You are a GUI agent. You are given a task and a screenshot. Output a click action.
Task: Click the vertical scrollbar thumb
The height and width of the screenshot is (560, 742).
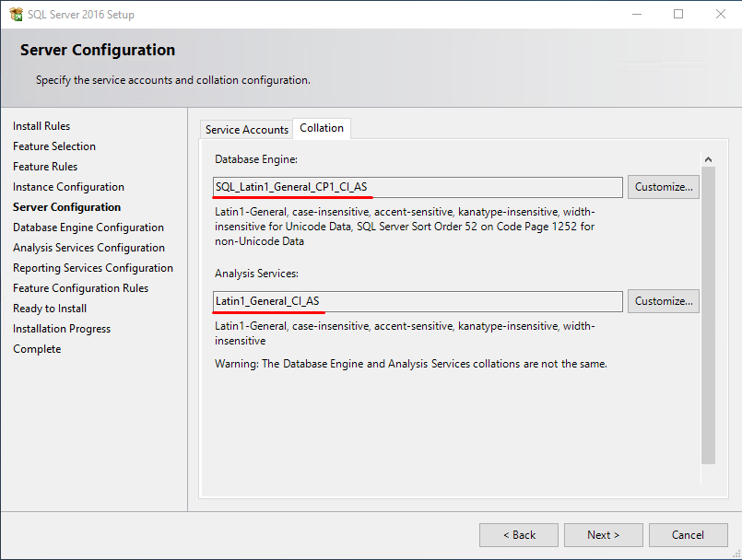[x=708, y=315]
